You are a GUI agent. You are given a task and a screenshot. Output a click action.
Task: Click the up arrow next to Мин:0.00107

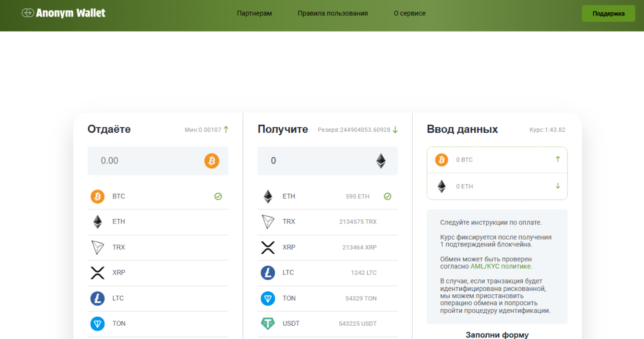(226, 130)
